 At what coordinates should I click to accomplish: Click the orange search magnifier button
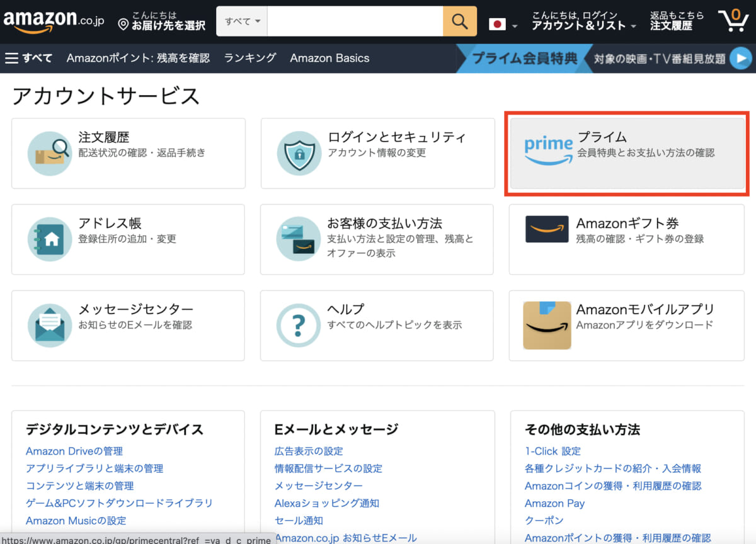pos(459,22)
